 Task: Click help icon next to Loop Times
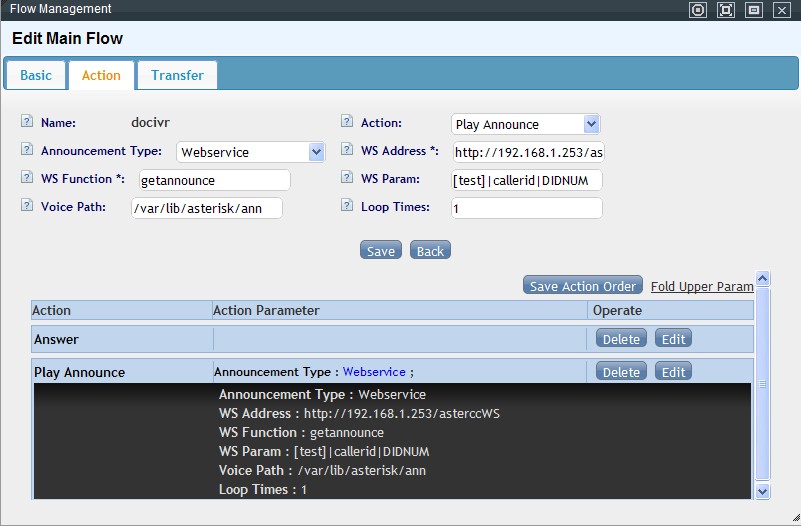click(x=346, y=206)
